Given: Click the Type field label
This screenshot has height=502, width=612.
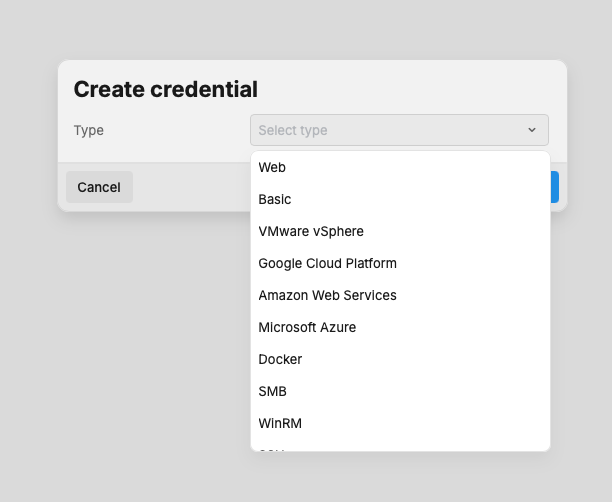Looking at the screenshot, I should (89, 130).
